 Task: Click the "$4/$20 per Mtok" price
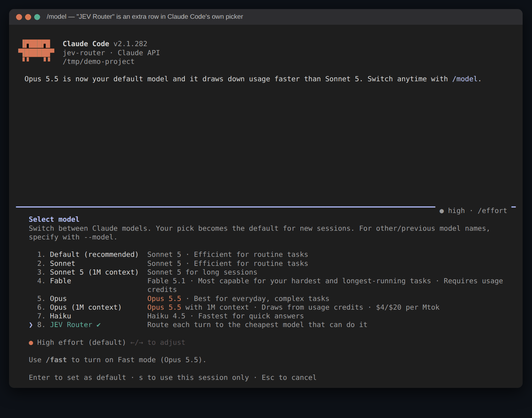408,307
